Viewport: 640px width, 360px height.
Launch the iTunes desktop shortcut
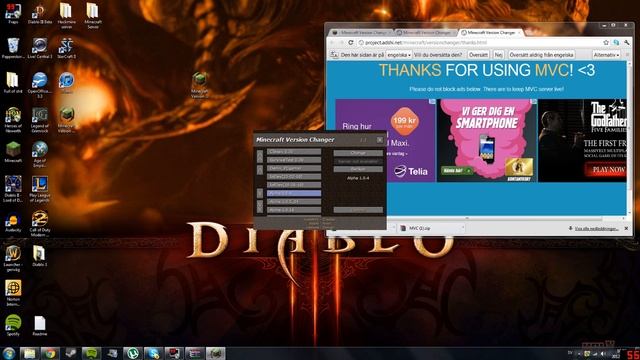click(66, 83)
